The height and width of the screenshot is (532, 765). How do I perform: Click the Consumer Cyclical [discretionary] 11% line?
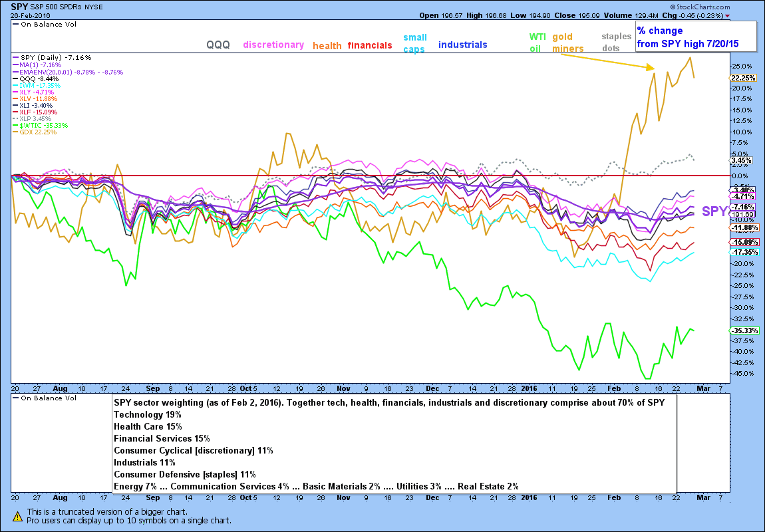point(193,451)
